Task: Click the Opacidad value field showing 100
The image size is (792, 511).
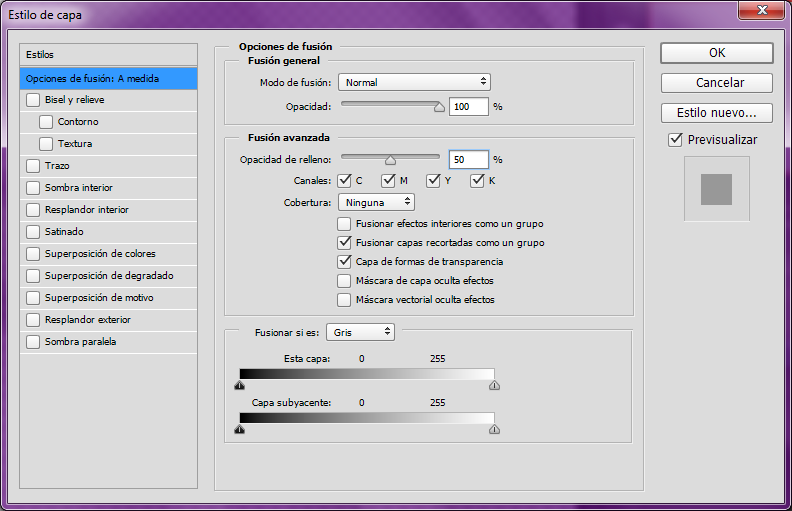Action: point(469,107)
